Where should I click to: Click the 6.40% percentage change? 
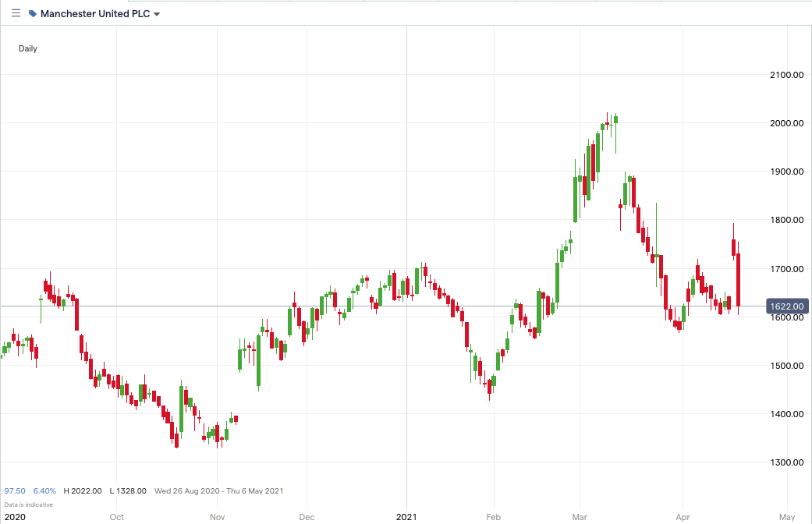[44, 491]
